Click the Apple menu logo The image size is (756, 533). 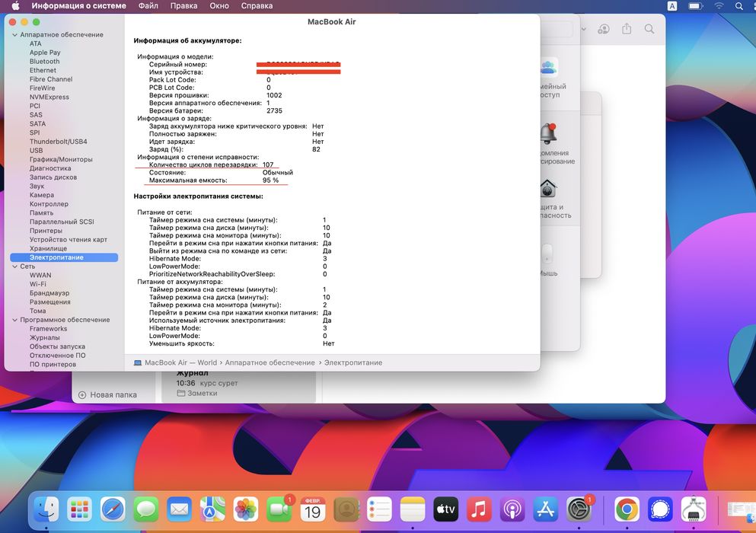(15, 6)
